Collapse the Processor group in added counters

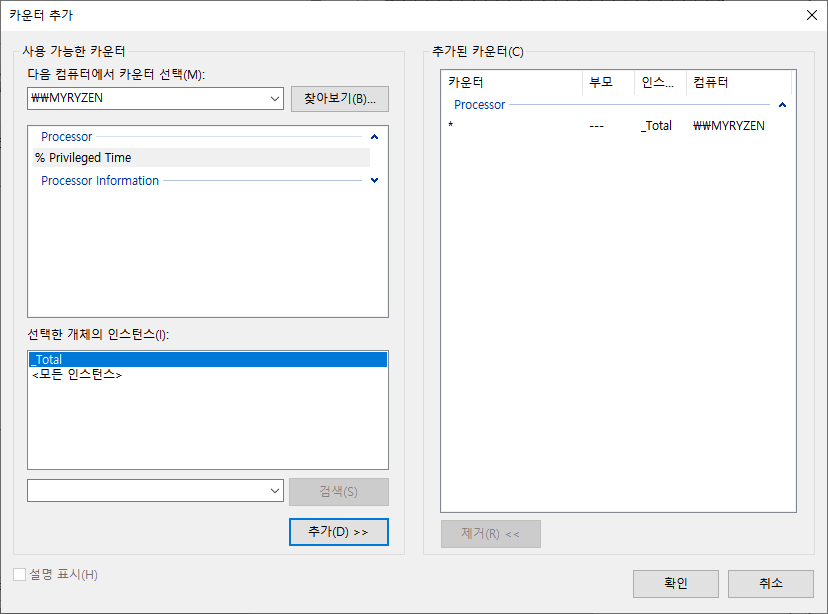coord(783,105)
